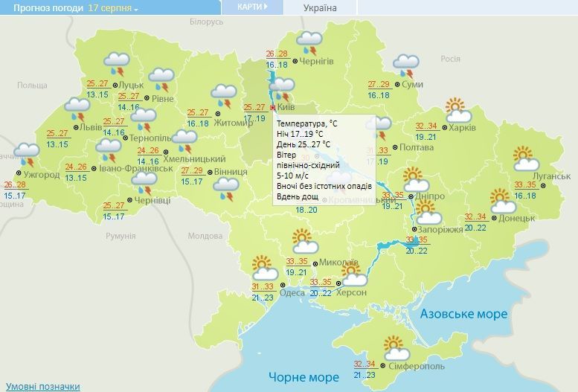Click the Полтава city label
This screenshot has height=392, width=578.
point(417,147)
